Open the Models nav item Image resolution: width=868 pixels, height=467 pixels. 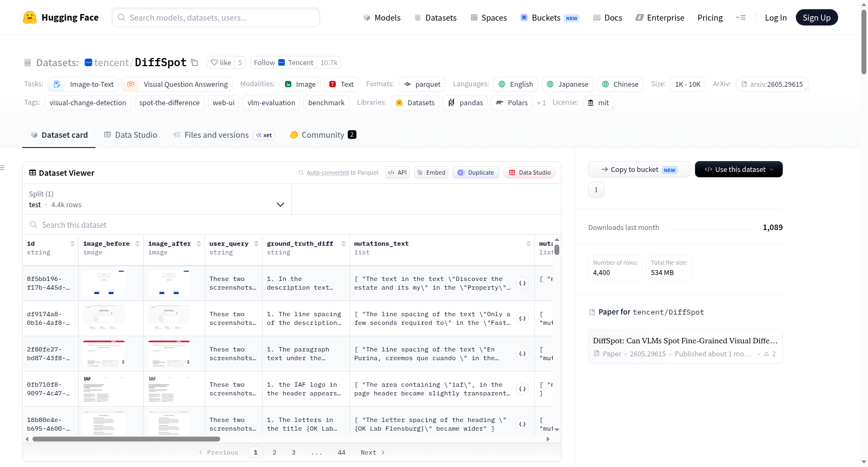pyautogui.click(x=382, y=17)
